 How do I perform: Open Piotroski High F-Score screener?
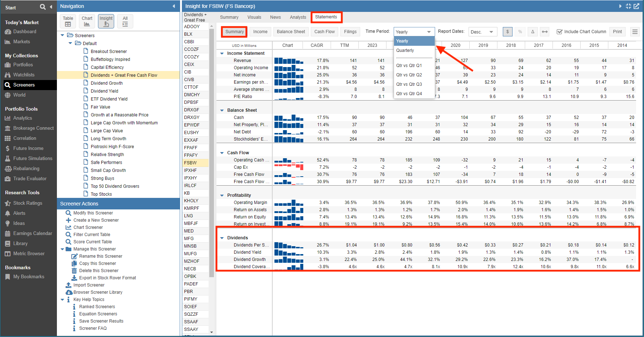(x=112, y=147)
